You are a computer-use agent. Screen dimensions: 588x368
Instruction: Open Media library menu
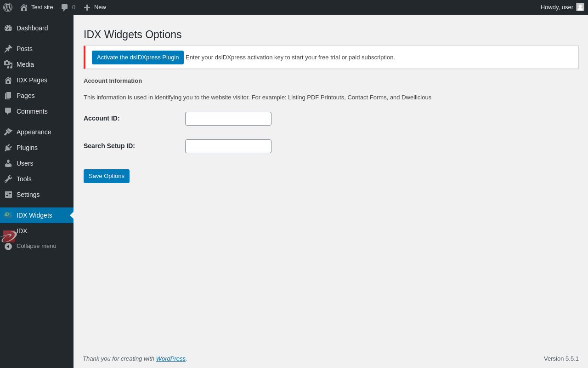tap(37, 64)
